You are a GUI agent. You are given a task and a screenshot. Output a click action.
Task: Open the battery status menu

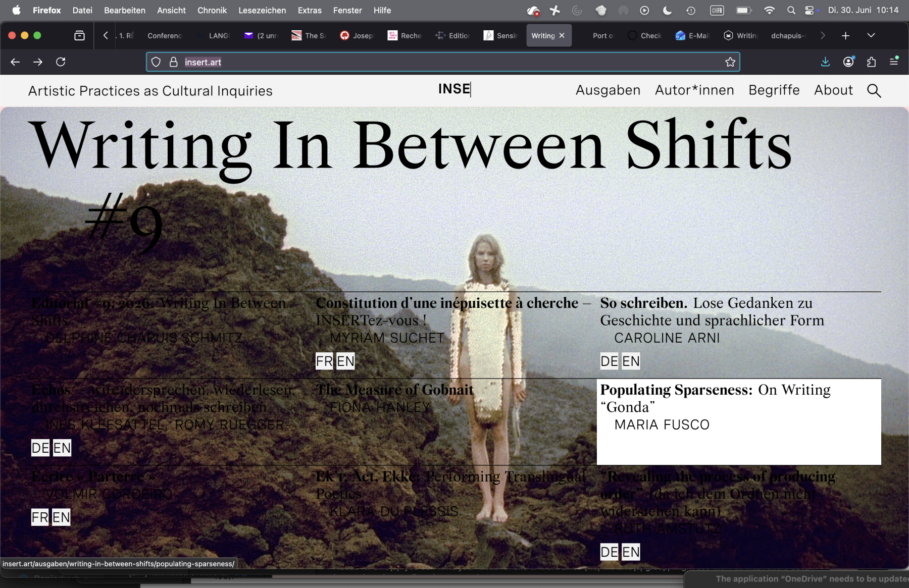coord(744,10)
